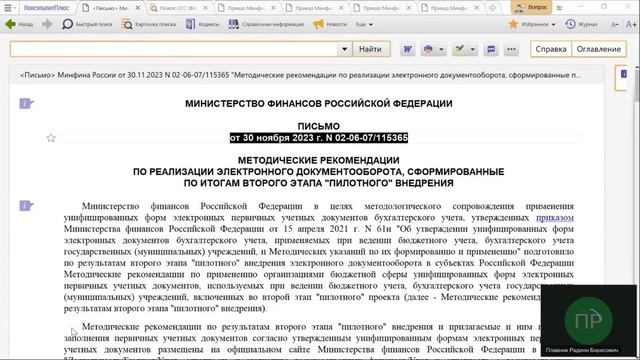Open Кодексы section
The height and width of the screenshot is (360, 640).
[202, 24]
